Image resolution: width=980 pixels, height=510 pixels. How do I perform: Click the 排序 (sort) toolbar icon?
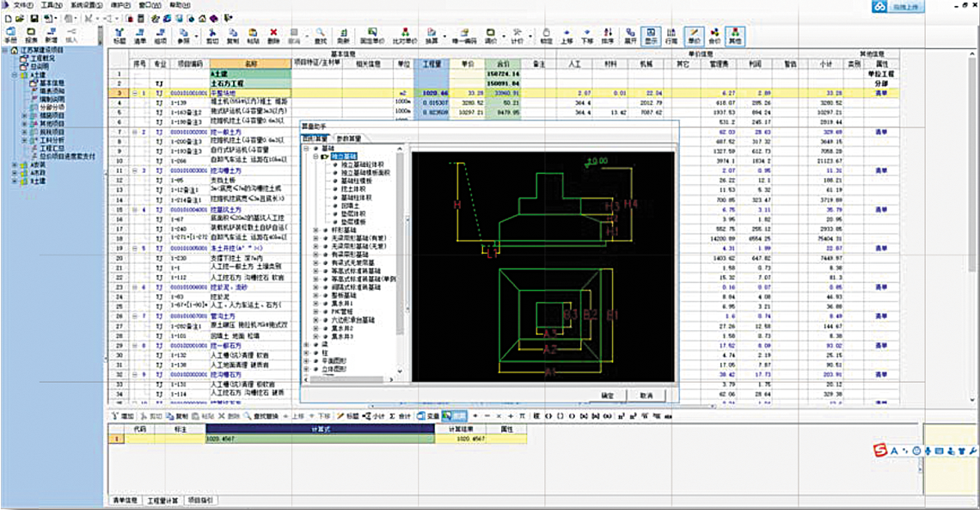(609, 35)
